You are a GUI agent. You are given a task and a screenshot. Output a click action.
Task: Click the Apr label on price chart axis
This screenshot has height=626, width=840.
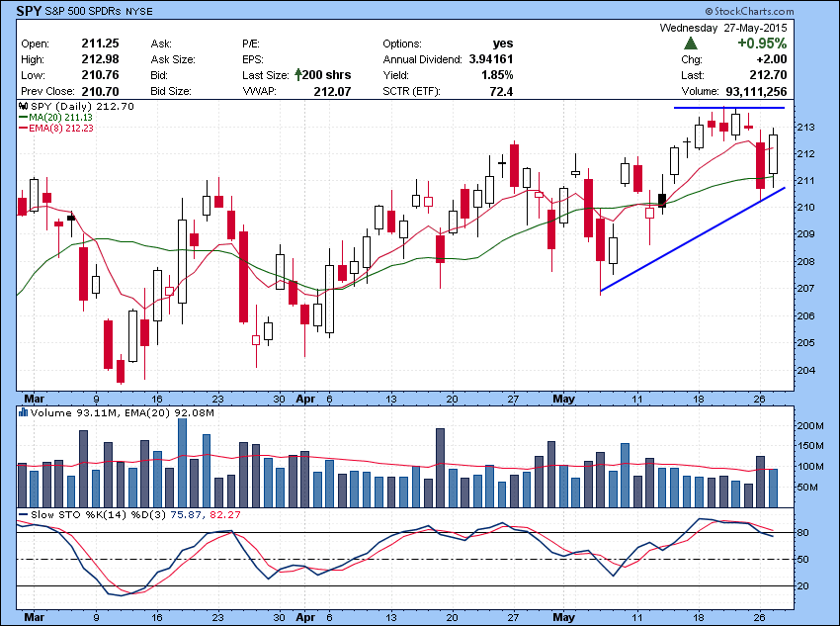(x=305, y=399)
